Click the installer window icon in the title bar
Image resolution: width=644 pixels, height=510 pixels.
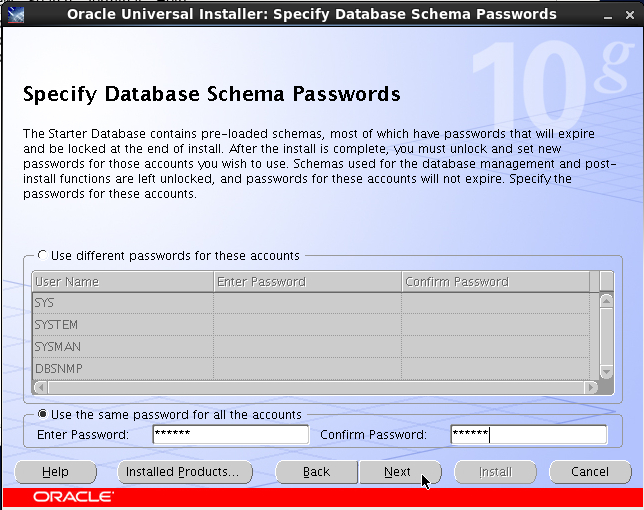pos(16,15)
